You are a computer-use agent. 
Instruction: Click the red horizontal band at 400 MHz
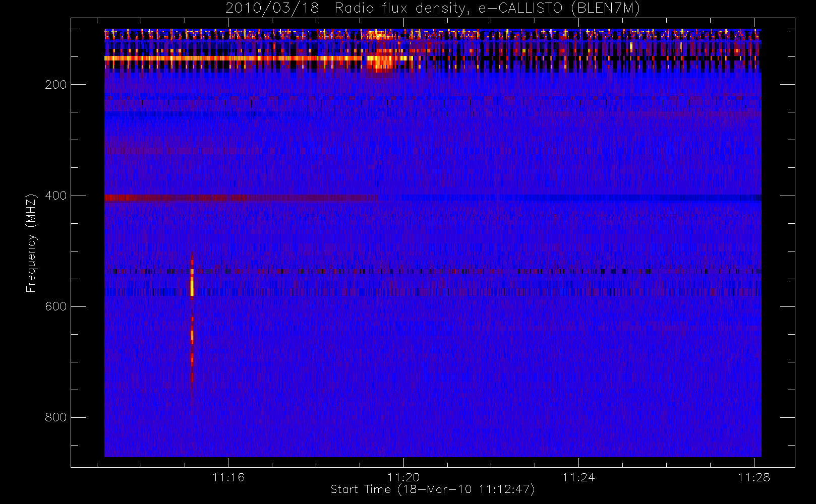241,198
